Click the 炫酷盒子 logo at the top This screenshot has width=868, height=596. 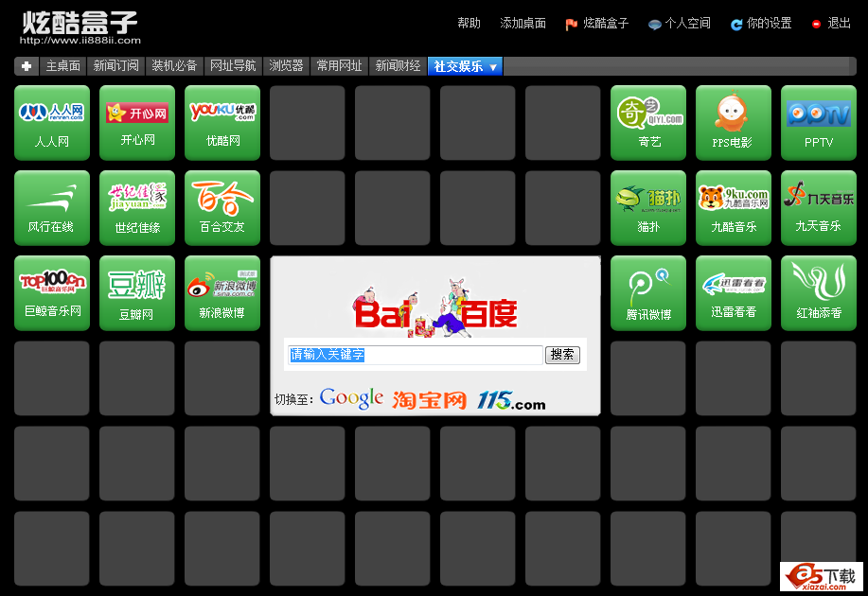coord(80,24)
